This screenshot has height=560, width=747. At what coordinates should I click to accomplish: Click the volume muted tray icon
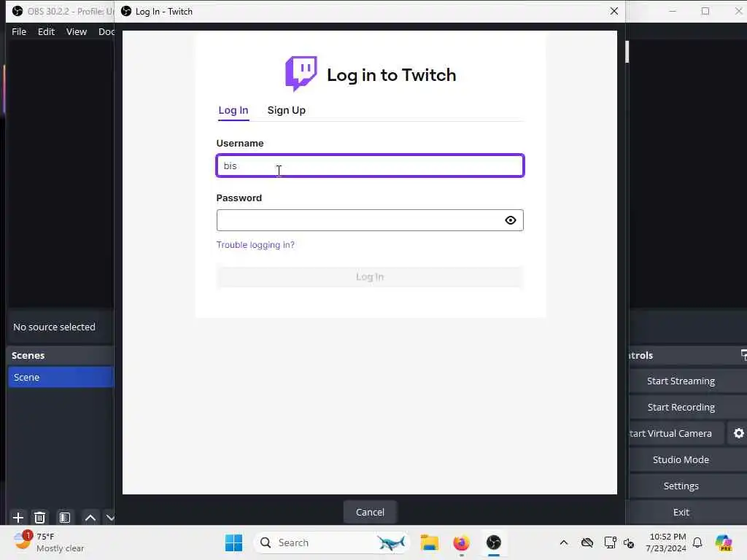[x=629, y=543]
